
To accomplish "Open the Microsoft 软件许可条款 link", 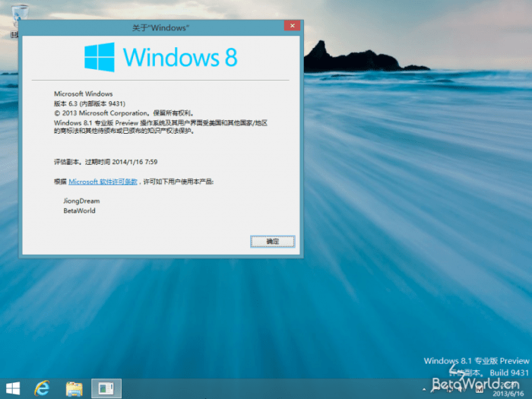I will coord(103,182).
